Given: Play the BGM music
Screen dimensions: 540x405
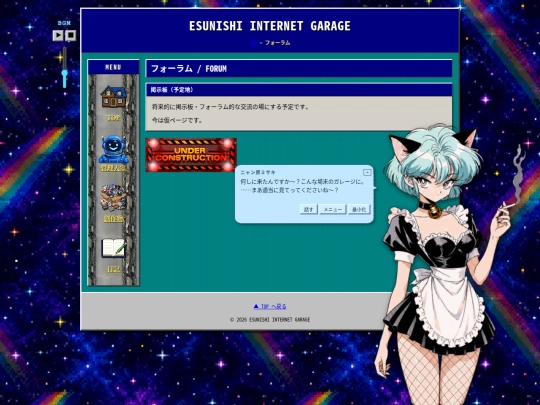Looking at the screenshot, I should click(58, 35).
